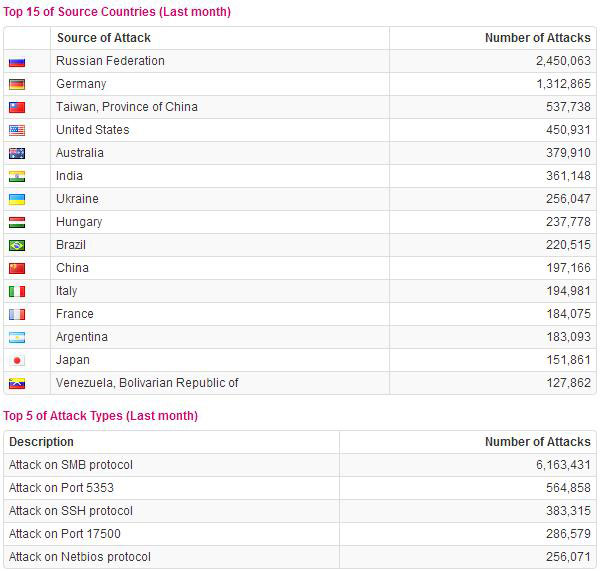
Task: Select the Argentina flag icon
Action: pyautogui.click(x=17, y=338)
